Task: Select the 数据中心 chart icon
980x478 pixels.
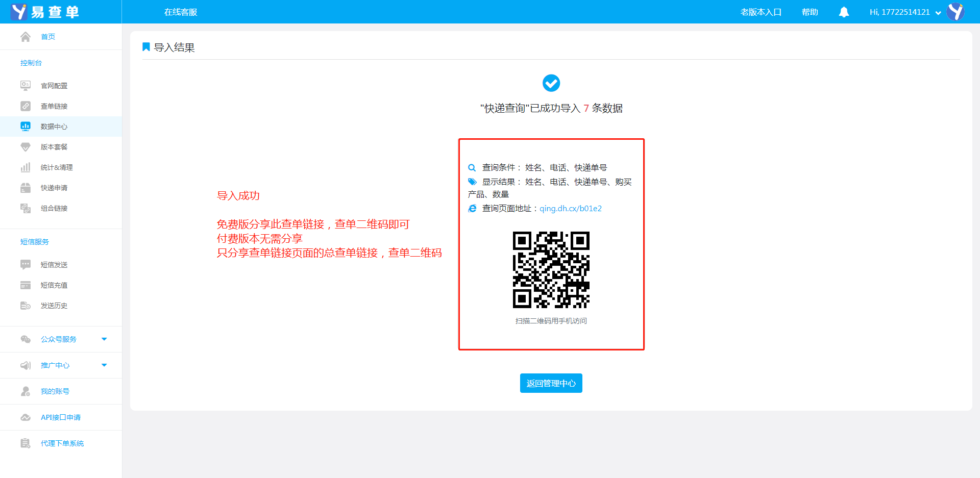Action: (26, 127)
